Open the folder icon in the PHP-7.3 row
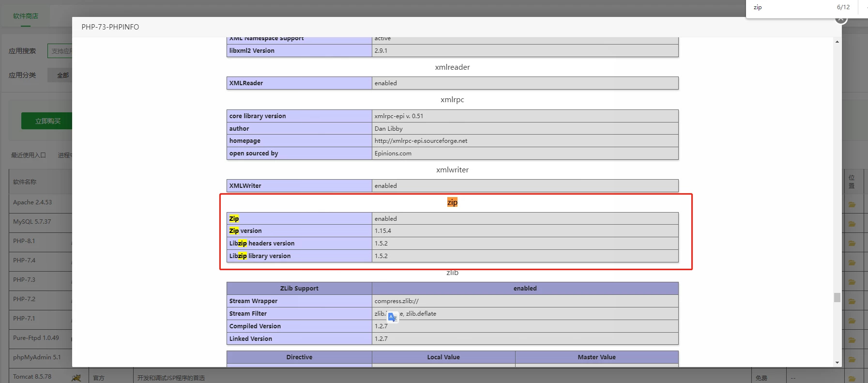This screenshot has height=383, width=868. click(x=852, y=282)
